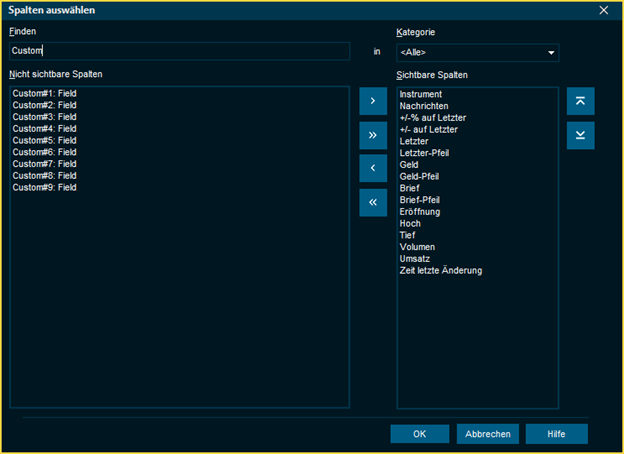This screenshot has width=624, height=454.
Task: Close the Spalten auswählen dialog
Action: click(x=603, y=10)
